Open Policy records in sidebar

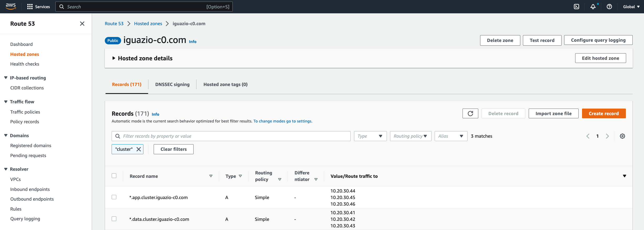click(25, 122)
